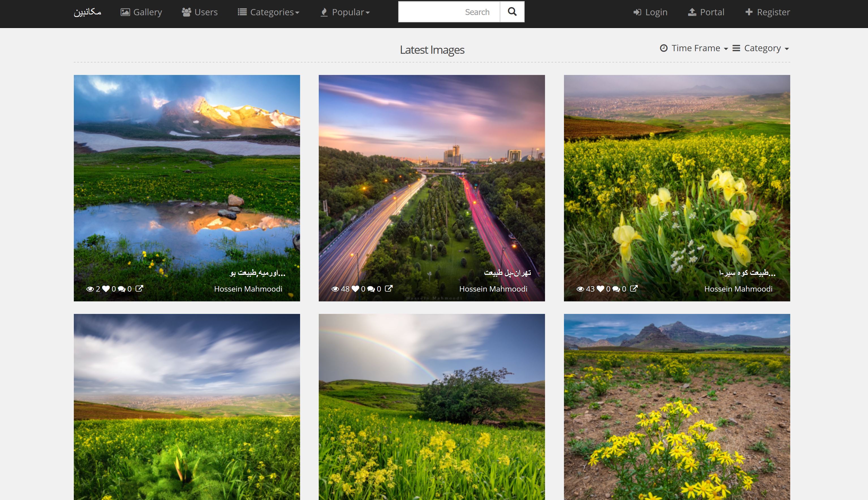Click the views eye icon showing 43
The image size is (868, 500).
(x=580, y=289)
